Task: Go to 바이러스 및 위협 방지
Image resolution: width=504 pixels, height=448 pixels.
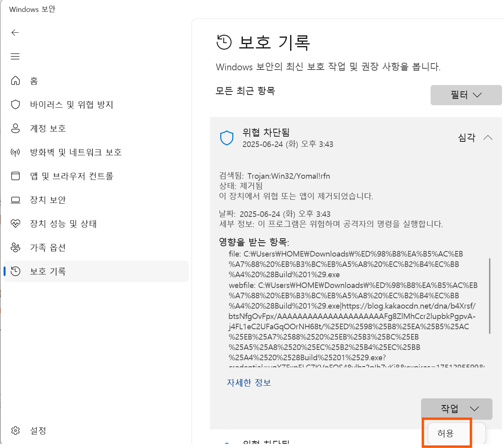Action: pos(96,104)
